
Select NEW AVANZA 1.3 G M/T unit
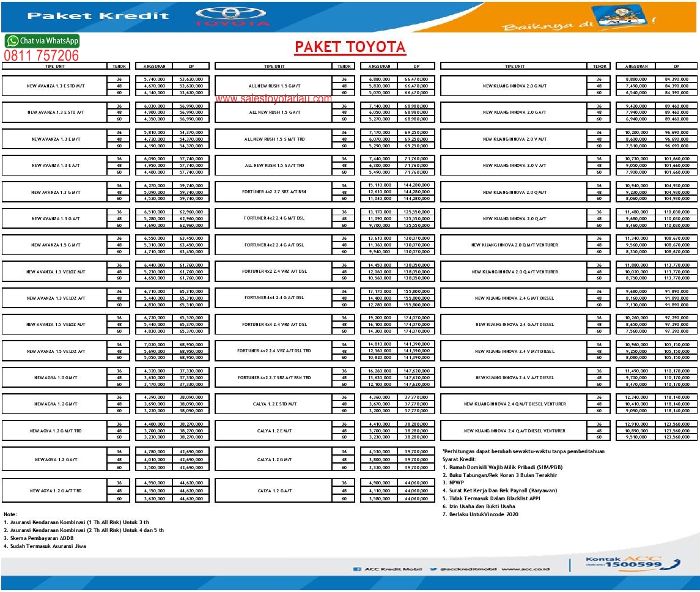pyautogui.click(x=56, y=192)
